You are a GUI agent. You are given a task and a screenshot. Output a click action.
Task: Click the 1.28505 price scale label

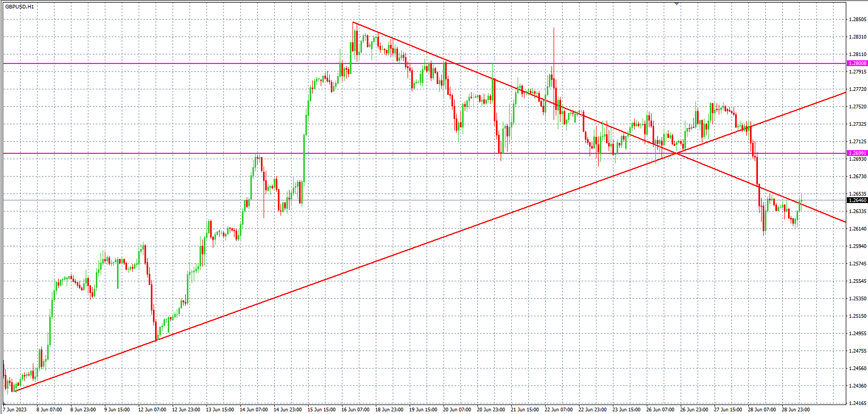tap(857, 20)
